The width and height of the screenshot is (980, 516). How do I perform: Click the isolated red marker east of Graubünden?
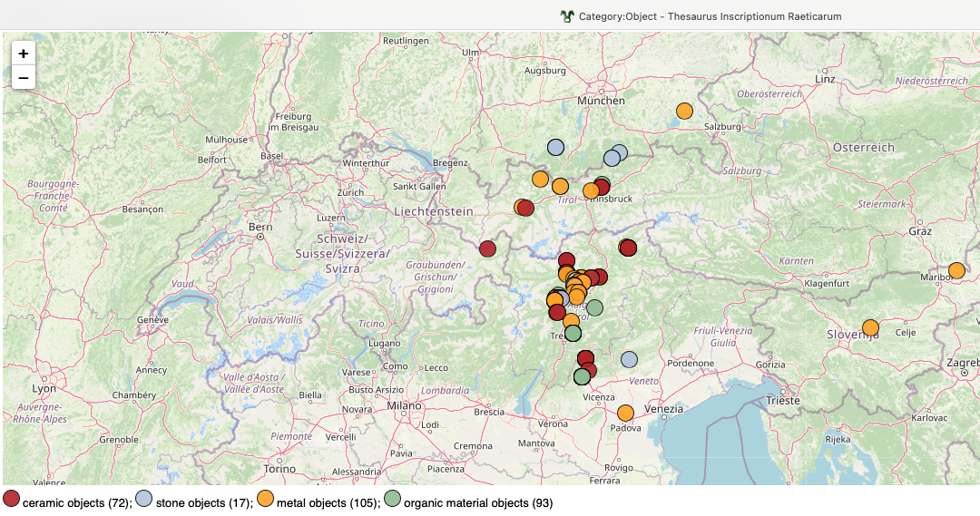tap(487, 248)
